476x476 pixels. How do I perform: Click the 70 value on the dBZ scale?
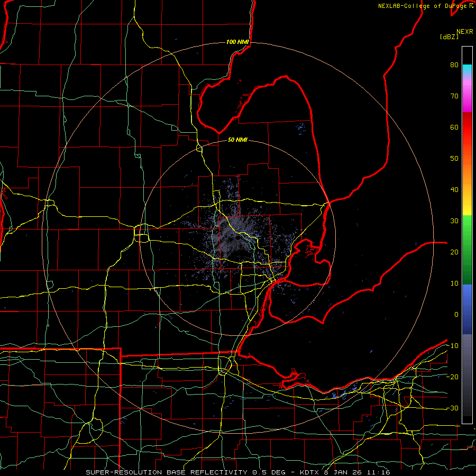[x=454, y=96]
